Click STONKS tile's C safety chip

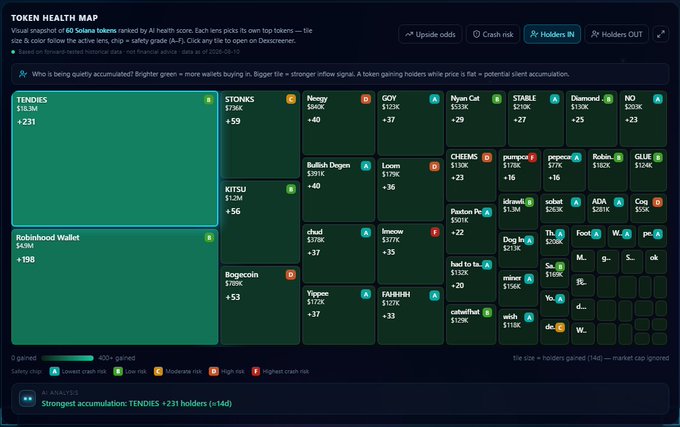click(x=291, y=99)
